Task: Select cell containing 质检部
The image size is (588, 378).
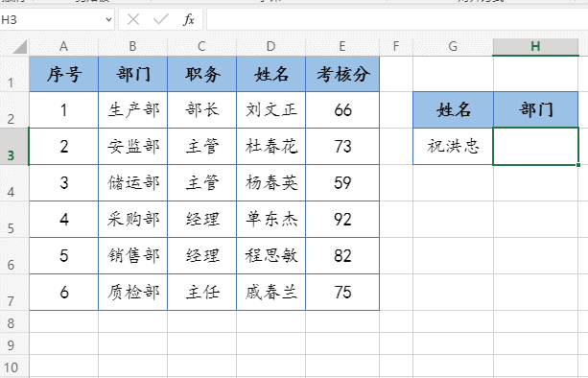Action: click(x=132, y=292)
